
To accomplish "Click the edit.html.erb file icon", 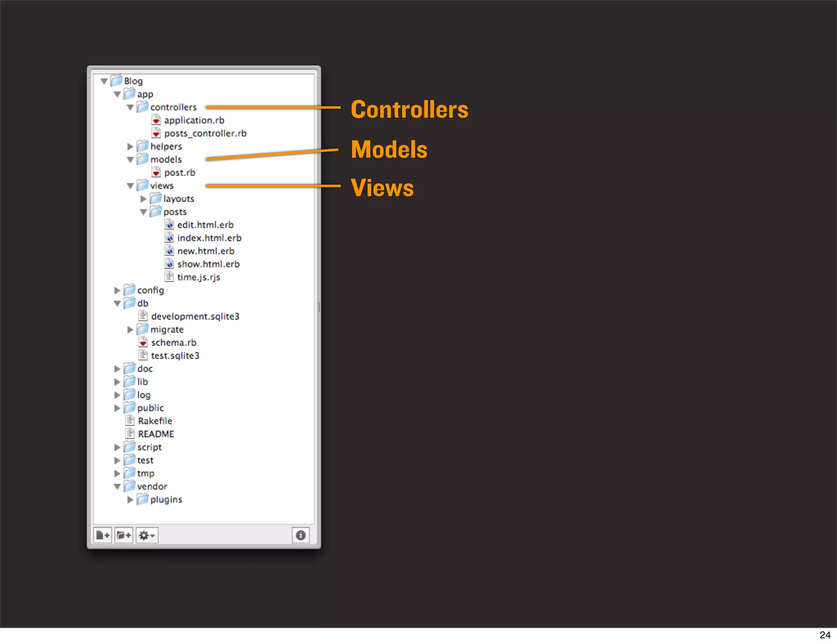I will [x=169, y=225].
